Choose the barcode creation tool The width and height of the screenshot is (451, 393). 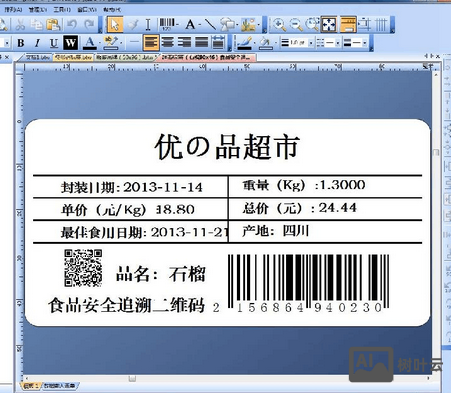[167, 25]
